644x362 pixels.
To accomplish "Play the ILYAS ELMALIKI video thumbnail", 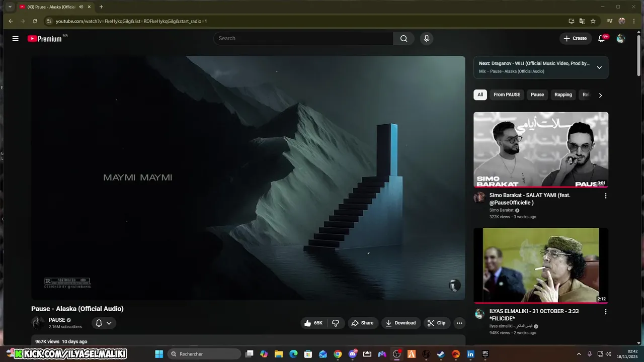I will (541, 265).
